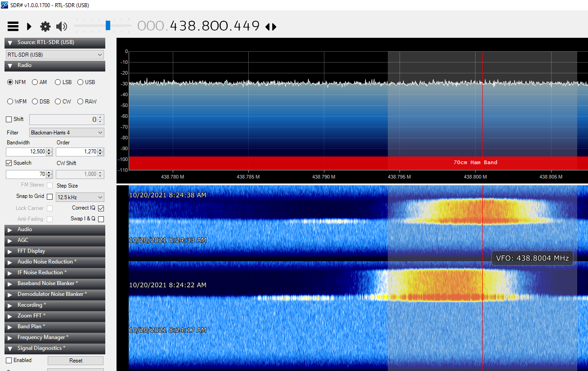Open the RTL-SDR (USB) source dropdown
Viewport: 588px width, 371px height.
(54, 55)
